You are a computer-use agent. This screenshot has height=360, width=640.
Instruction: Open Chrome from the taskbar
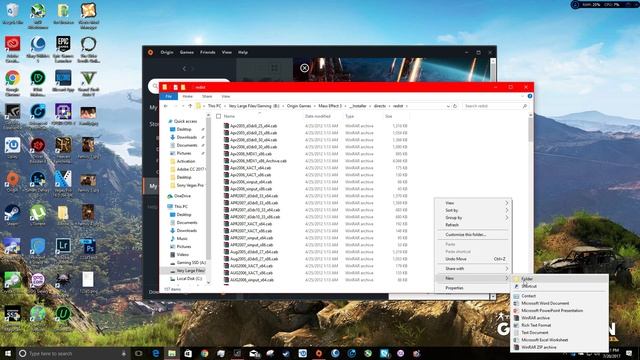[x=204, y=353]
